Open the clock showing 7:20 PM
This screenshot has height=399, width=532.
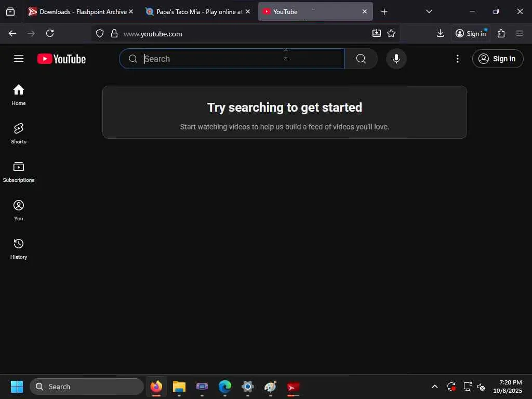pyautogui.click(x=508, y=387)
